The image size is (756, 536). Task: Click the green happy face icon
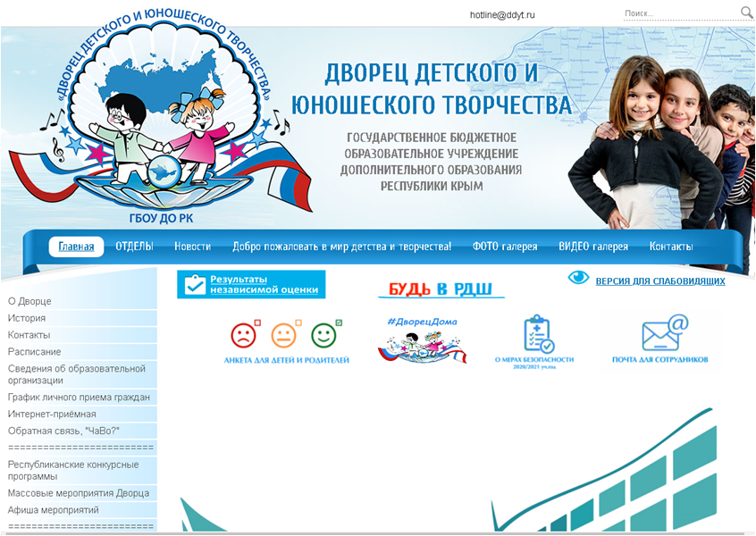pos(323,335)
